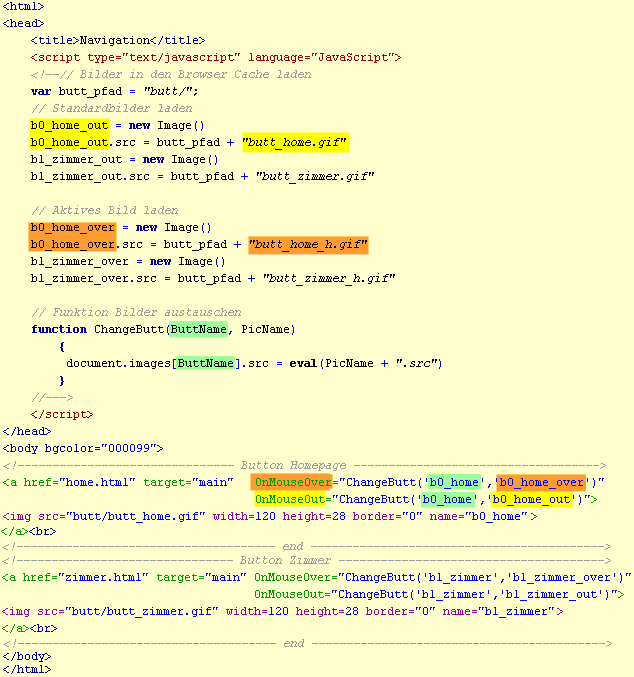
Task: Click the name="b1_zimmer" attribute of img
Action: [x=498, y=612]
